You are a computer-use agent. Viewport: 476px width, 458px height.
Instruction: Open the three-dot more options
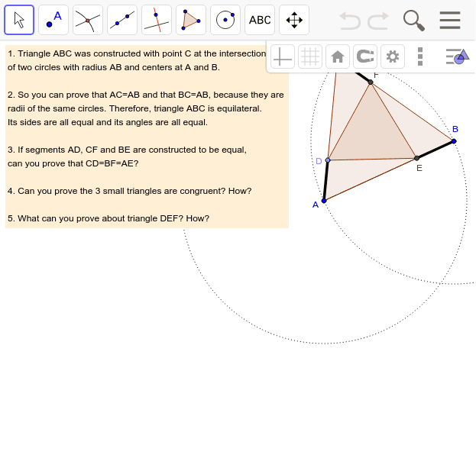tap(420, 56)
